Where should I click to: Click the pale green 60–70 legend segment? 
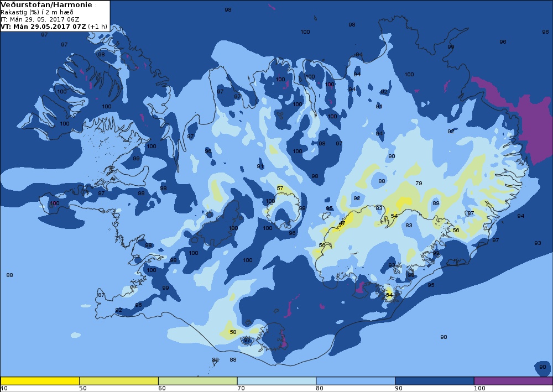point(198,381)
